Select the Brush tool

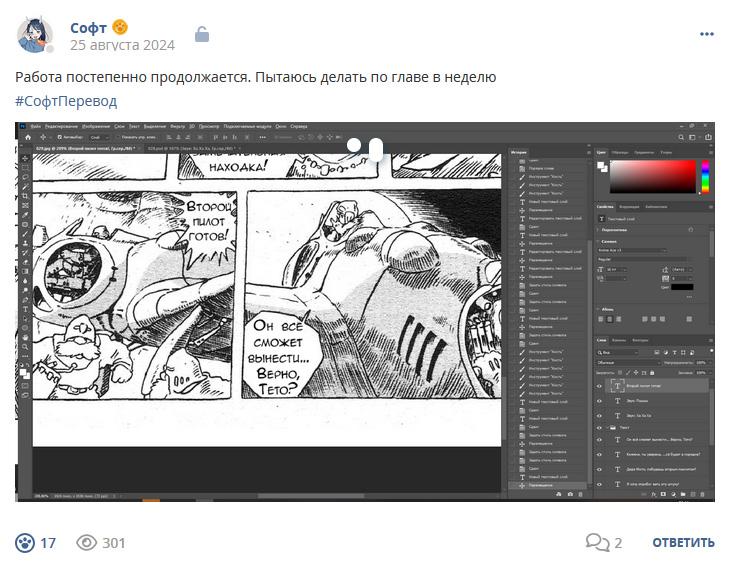click(25, 234)
